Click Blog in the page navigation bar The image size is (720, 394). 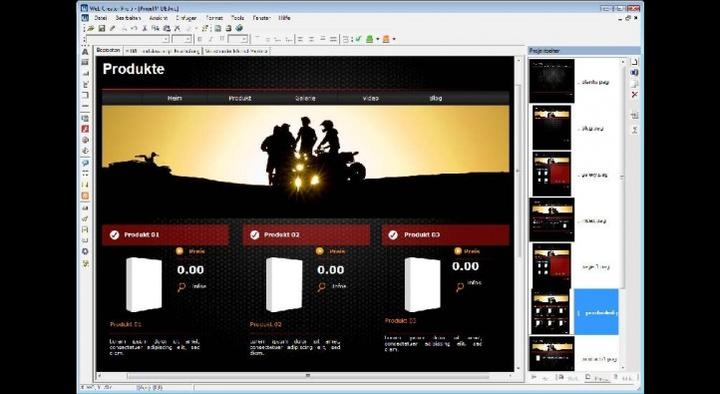(x=435, y=98)
